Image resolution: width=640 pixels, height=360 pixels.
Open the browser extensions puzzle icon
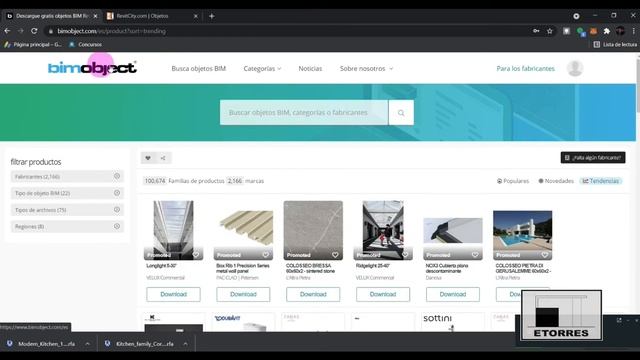coord(607,31)
